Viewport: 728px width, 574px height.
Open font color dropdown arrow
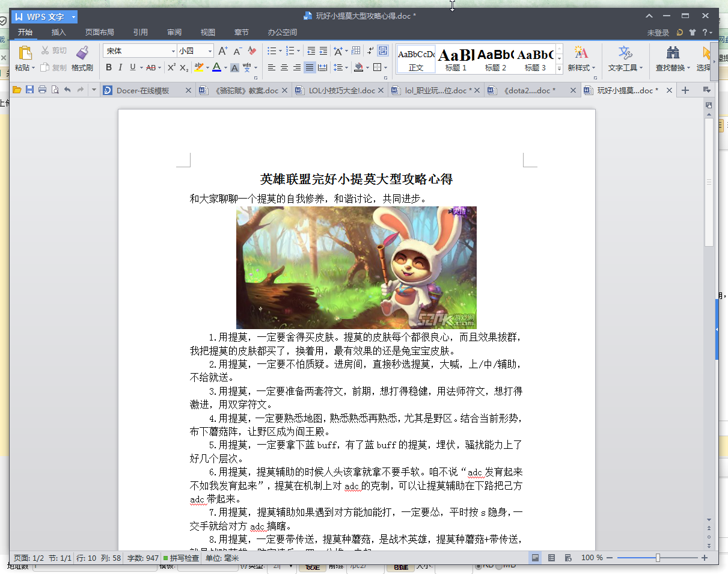[x=225, y=68]
